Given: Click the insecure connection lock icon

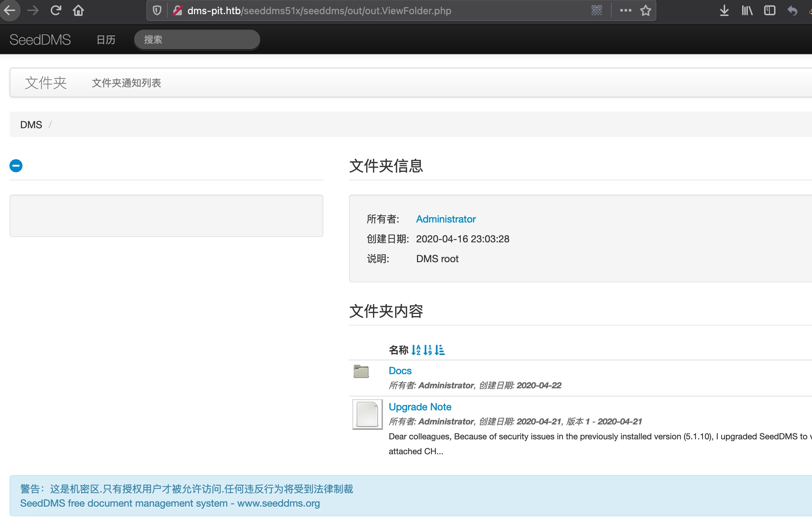Looking at the screenshot, I should tap(178, 11).
